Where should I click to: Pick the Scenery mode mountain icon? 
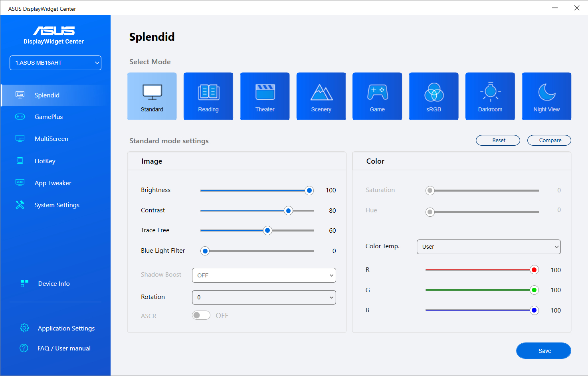(x=321, y=92)
